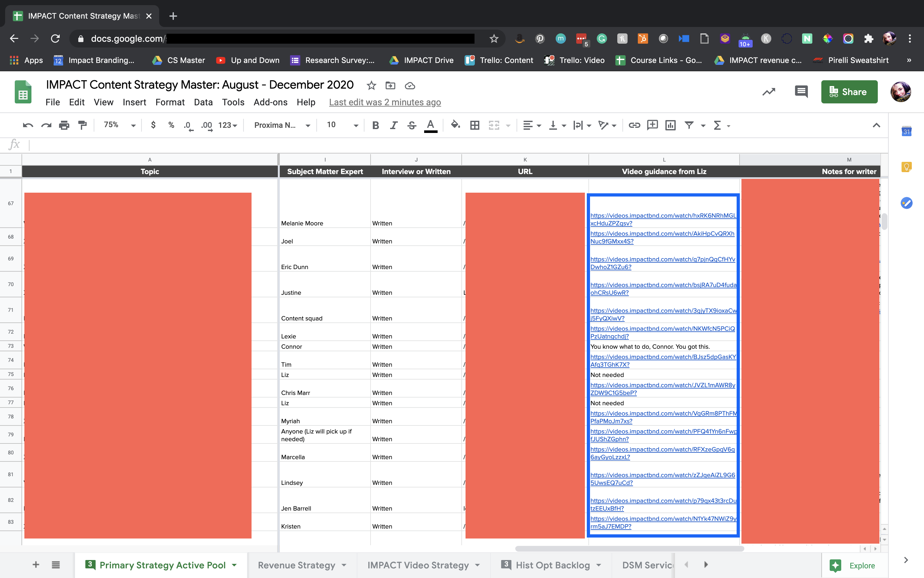Screen dimensions: 924x578
Task: Open video link in Melanie Moore row
Action: [x=663, y=219]
